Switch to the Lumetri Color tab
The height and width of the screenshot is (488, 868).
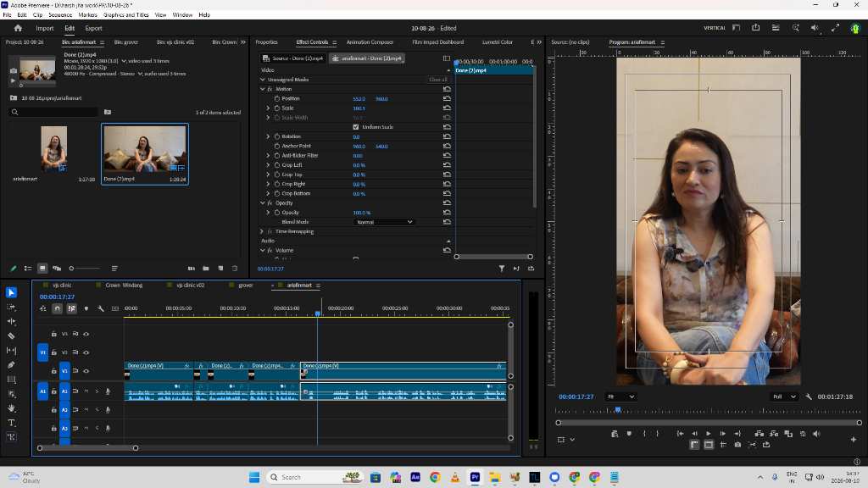pyautogui.click(x=497, y=42)
